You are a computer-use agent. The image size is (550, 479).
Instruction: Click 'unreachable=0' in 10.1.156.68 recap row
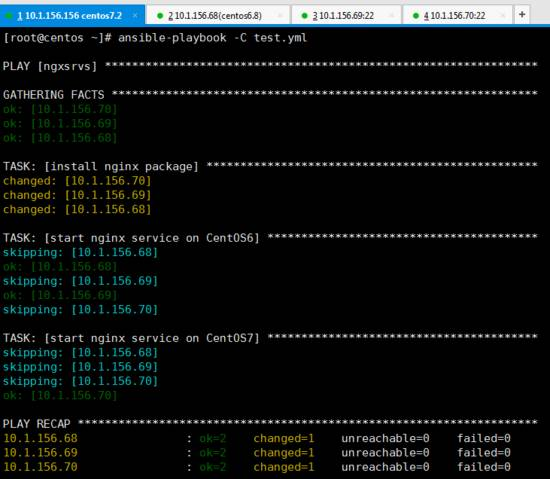tap(385, 438)
